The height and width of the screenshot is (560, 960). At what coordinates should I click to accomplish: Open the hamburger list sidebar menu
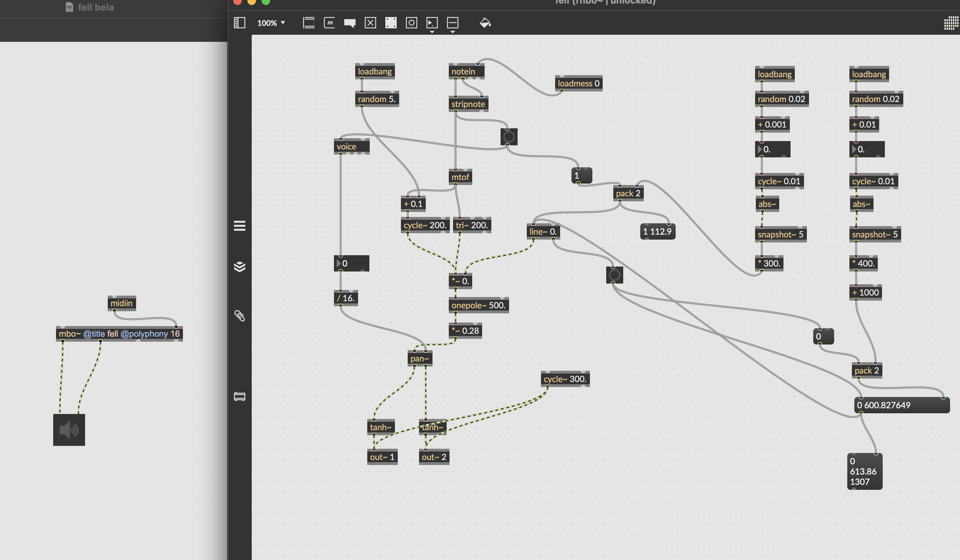[x=239, y=225]
